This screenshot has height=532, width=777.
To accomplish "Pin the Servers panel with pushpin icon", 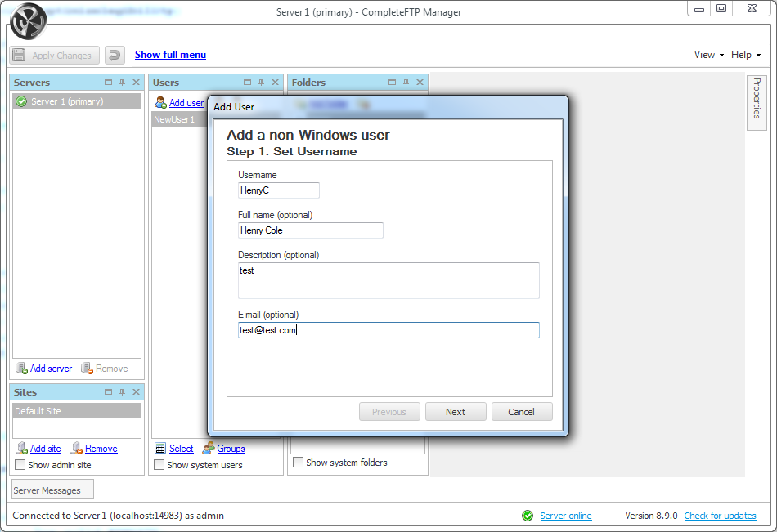I will coord(122,83).
